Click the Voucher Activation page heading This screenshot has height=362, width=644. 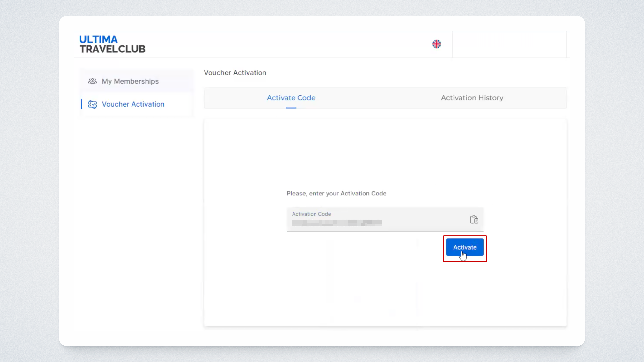click(235, 73)
